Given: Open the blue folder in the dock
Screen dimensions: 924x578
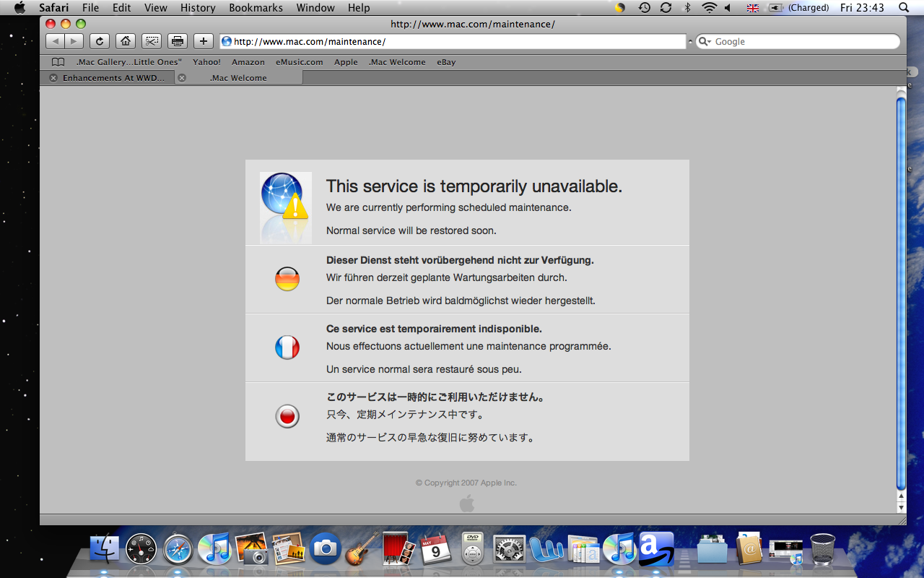Looking at the screenshot, I should [712, 550].
